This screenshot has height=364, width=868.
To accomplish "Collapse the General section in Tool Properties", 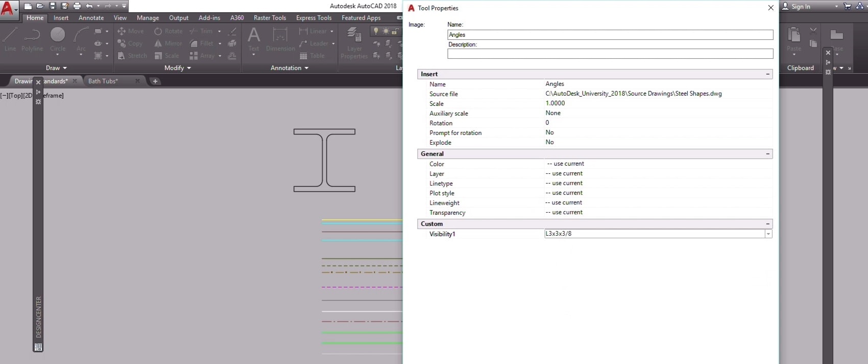I will coord(767,154).
